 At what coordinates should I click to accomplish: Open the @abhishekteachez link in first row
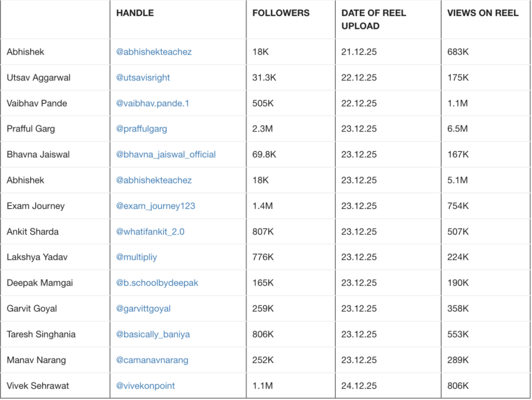click(154, 52)
